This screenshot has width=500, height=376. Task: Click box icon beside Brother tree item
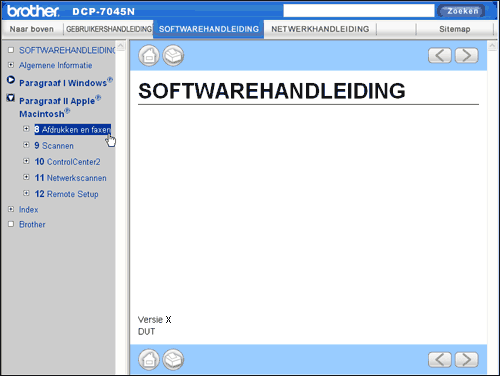pyautogui.click(x=11, y=224)
